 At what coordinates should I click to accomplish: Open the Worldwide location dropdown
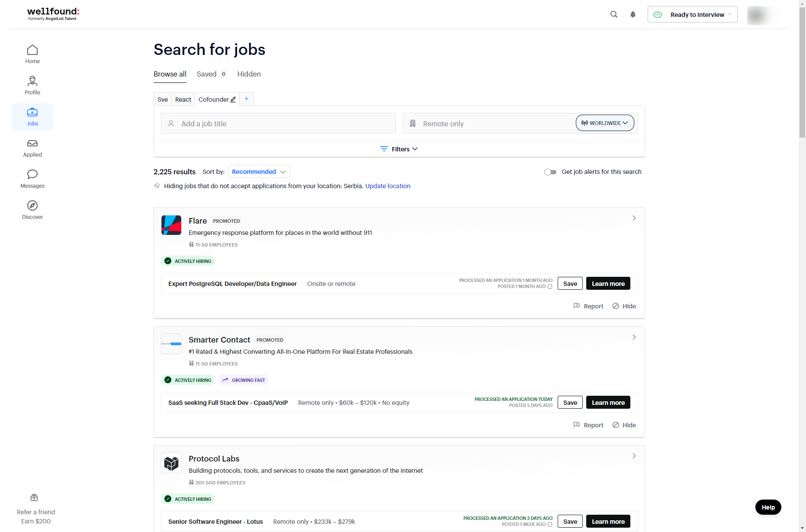coord(605,123)
